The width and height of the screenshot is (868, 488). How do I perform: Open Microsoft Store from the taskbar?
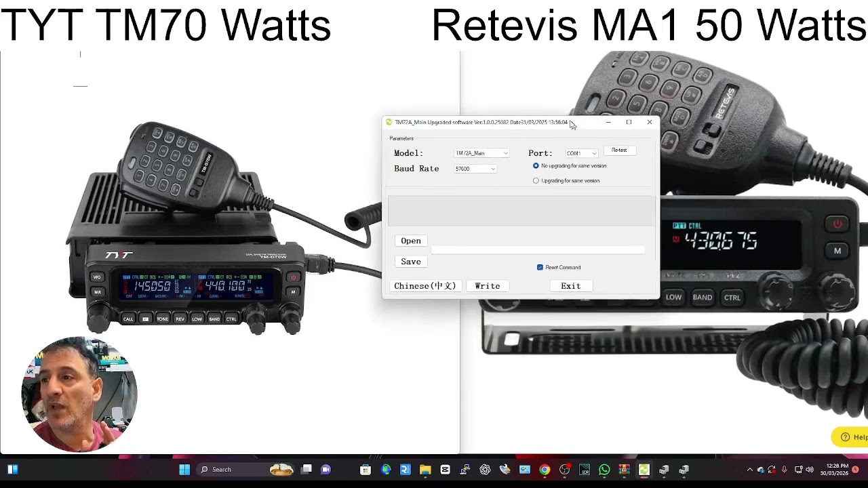(x=366, y=469)
